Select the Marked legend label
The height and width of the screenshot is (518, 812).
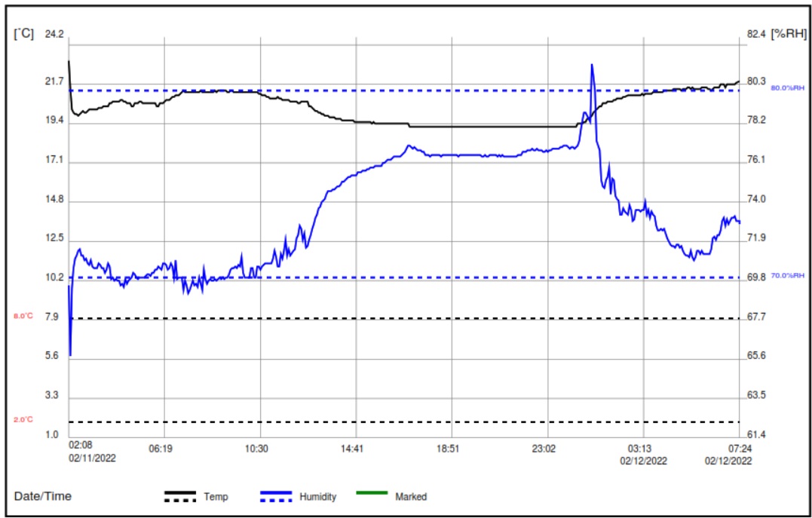[411, 497]
